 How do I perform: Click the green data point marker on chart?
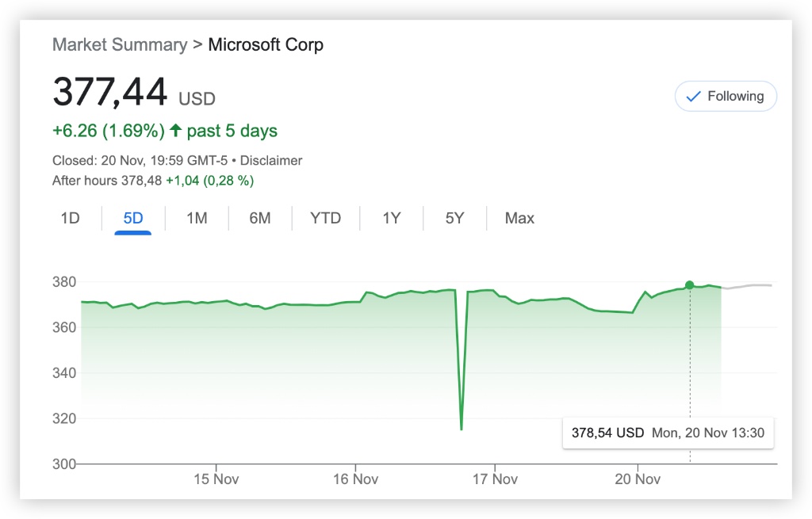tap(689, 285)
